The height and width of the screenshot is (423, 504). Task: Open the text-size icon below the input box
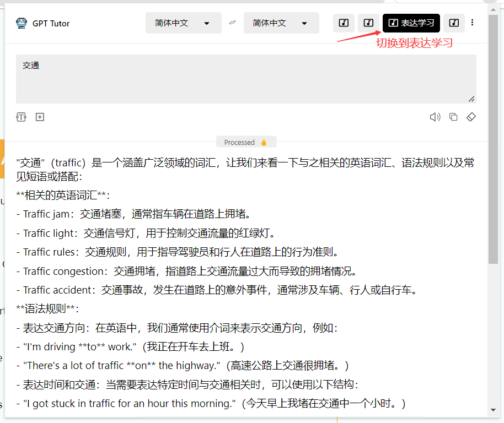click(21, 117)
